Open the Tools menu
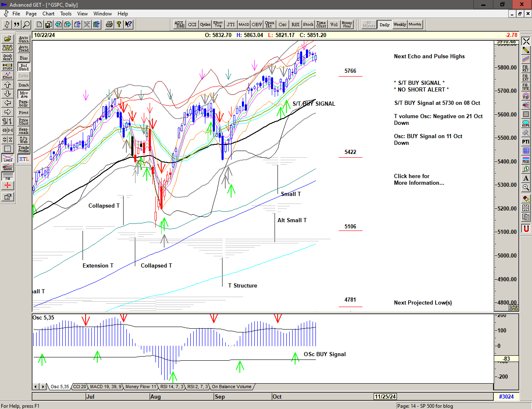The image size is (532, 409). click(x=66, y=14)
